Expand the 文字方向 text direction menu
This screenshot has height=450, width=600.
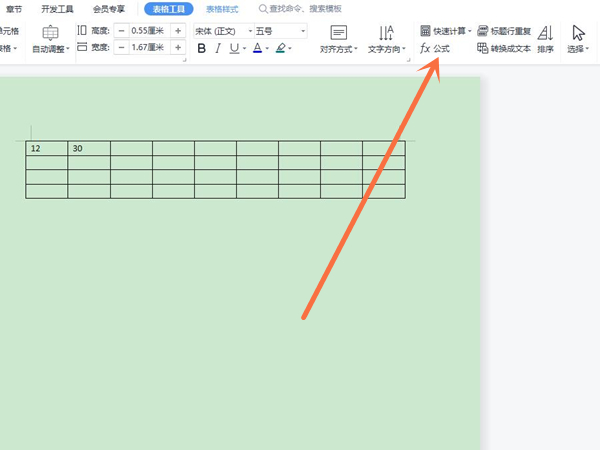tap(387, 39)
